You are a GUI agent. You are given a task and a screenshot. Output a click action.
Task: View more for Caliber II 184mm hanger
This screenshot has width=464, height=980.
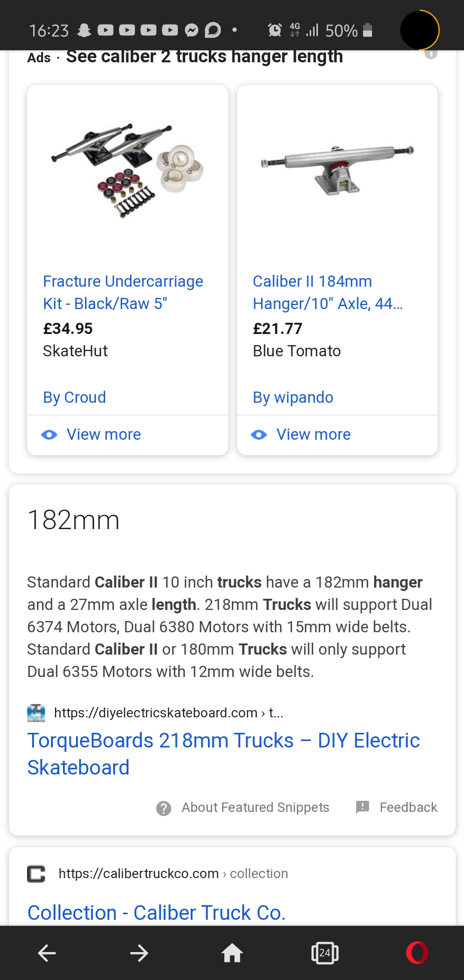tap(313, 435)
